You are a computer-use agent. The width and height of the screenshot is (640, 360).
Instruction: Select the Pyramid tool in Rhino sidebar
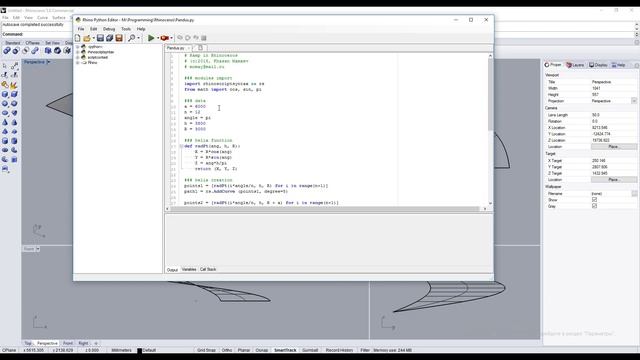[5, 132]
